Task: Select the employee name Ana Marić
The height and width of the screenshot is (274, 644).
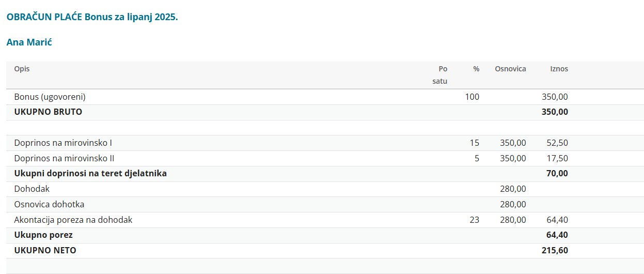Action: pos(29,42)
